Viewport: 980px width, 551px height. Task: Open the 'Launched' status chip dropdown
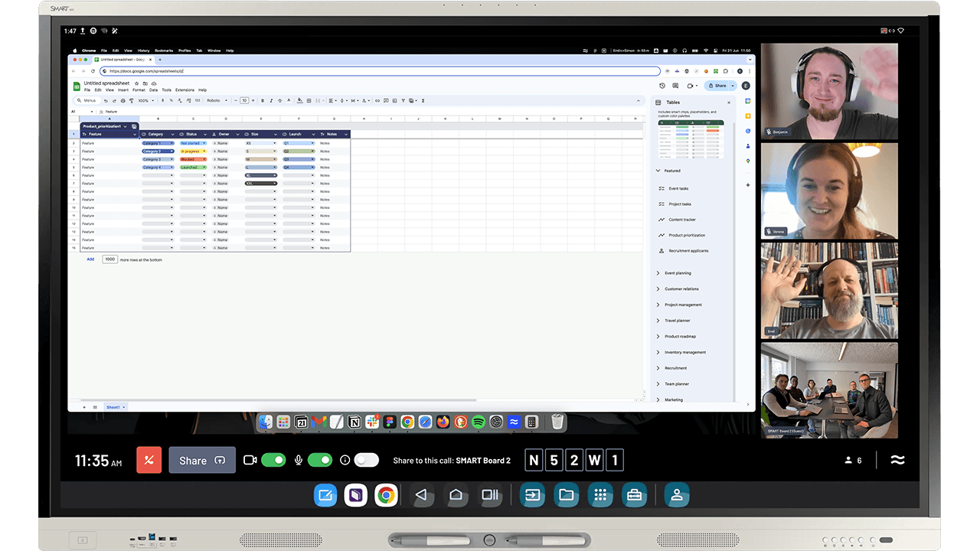coord(204,167)
